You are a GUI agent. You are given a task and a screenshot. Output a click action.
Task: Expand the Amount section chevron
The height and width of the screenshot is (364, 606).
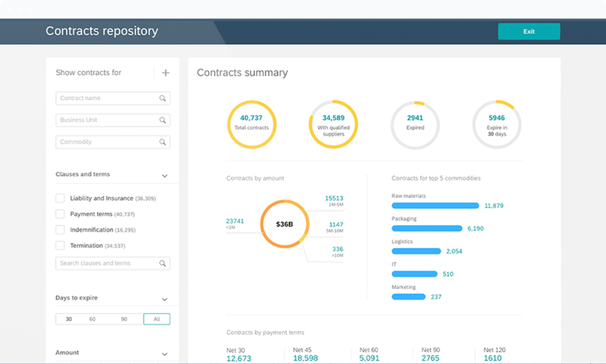[x=165, y=354]
